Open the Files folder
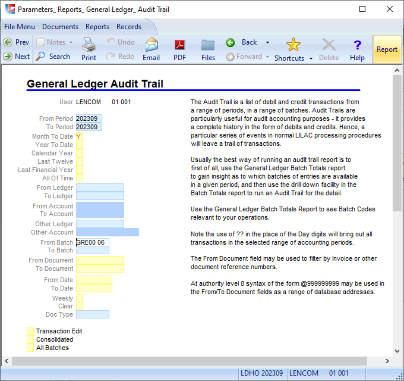 pyautogui.click(x=208, y=50)
